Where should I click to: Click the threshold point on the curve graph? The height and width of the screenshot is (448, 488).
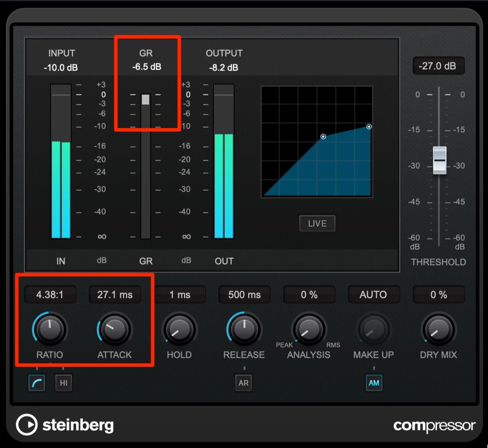click(323, 136)
